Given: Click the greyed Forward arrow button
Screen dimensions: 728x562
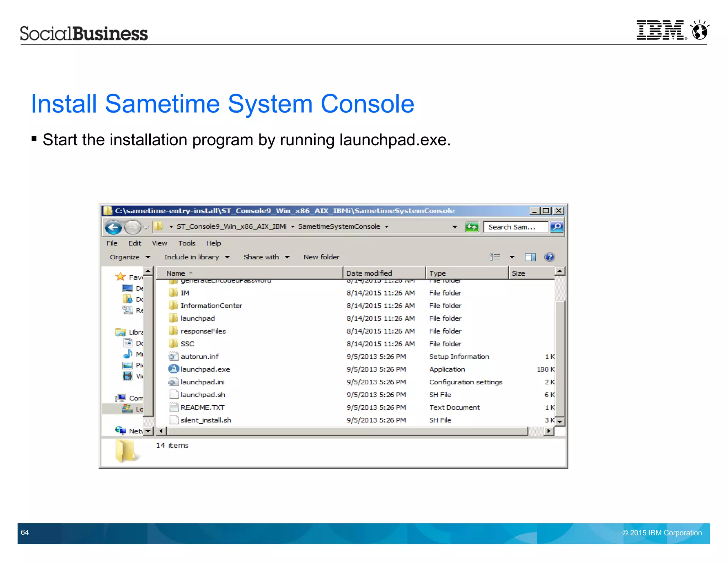Looking at the screenshot, I should coord(133,227).
